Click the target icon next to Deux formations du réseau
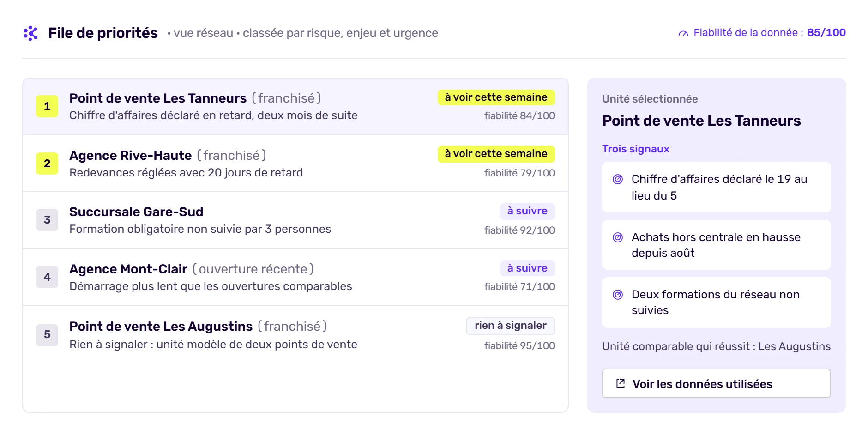This screenshot has height=436, width=868. [618, 295]
